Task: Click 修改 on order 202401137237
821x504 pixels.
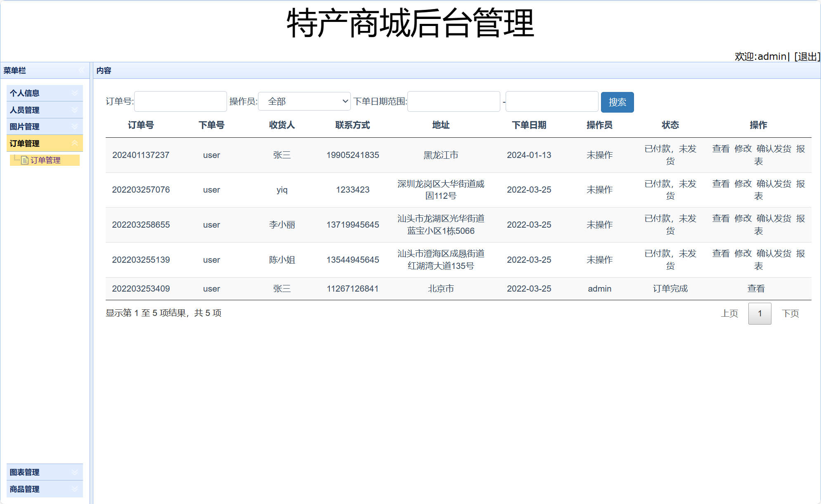Action: (x=743, y=149)
